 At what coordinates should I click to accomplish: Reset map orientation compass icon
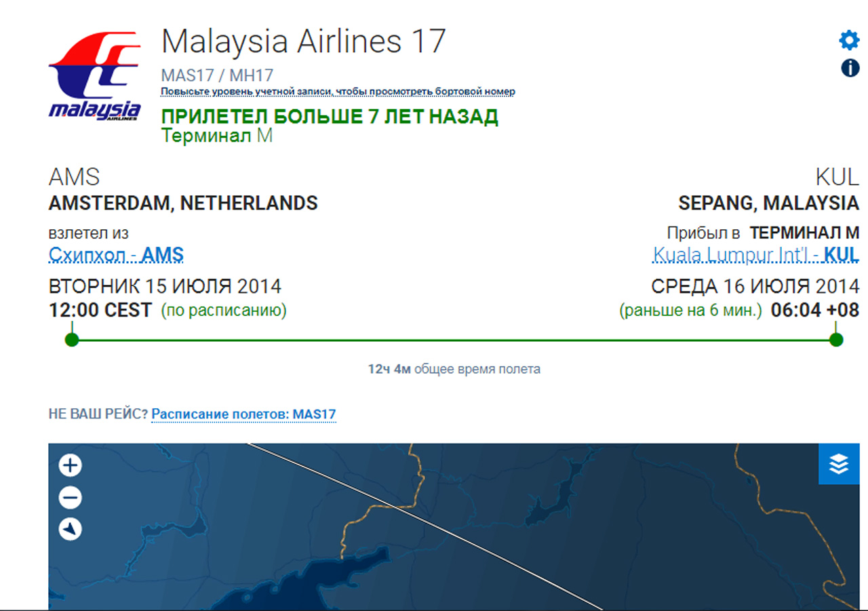[x=71, y=529]
